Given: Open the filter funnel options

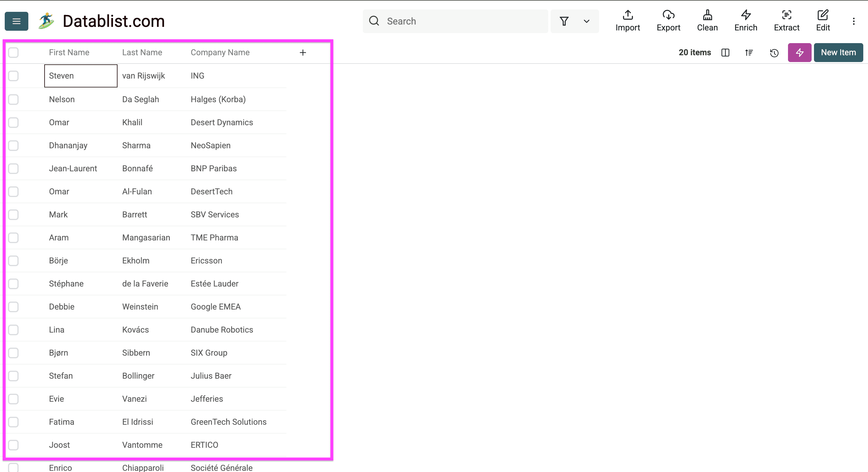Looking at the screenshot, I should (x=564, y=21).
